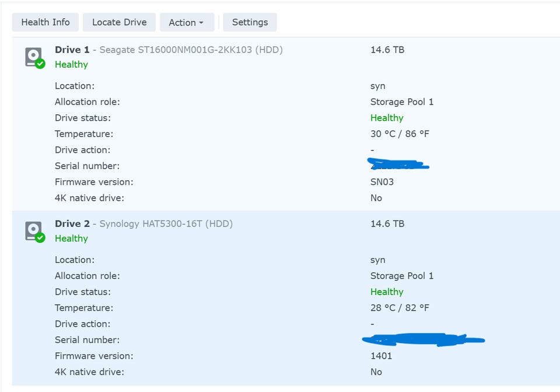Click Drive 1 Storage Pool 1 allocation value
This screenshot has width=560, height=392.
pyautogui.click(x=402, y=101)
